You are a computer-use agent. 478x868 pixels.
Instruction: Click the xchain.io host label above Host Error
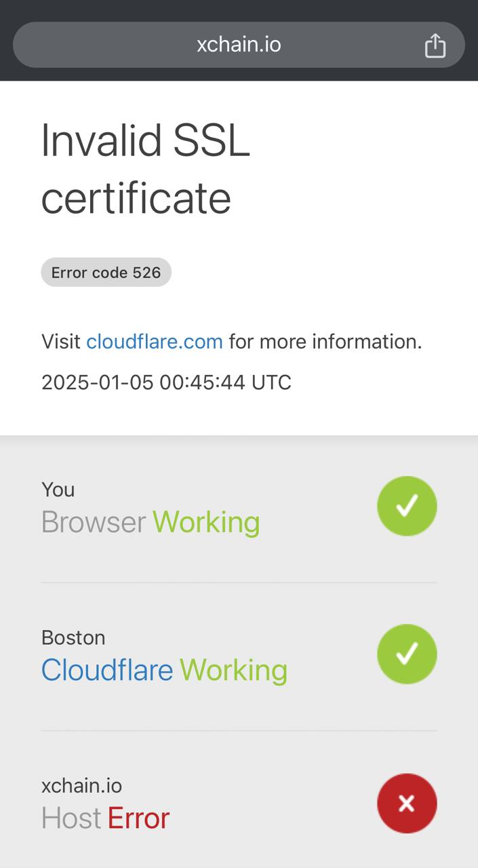(x=81, y=785)
